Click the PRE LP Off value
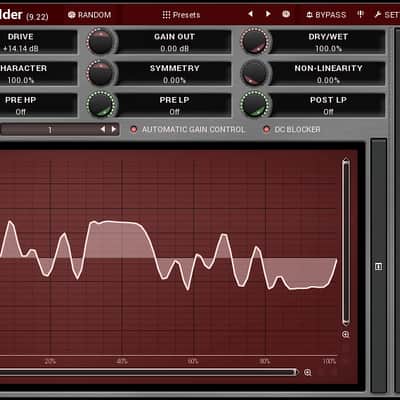400x400 pixels. 175,112
